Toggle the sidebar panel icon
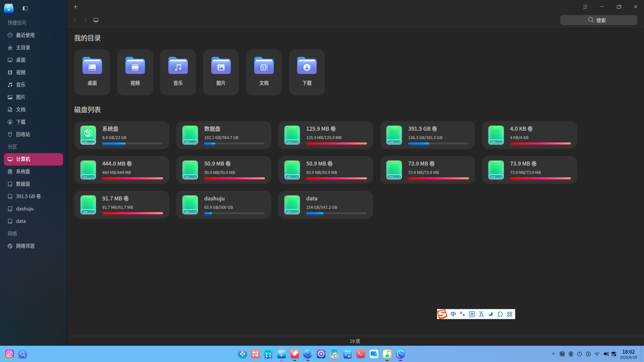644x362 pixels. click(25, 8)
